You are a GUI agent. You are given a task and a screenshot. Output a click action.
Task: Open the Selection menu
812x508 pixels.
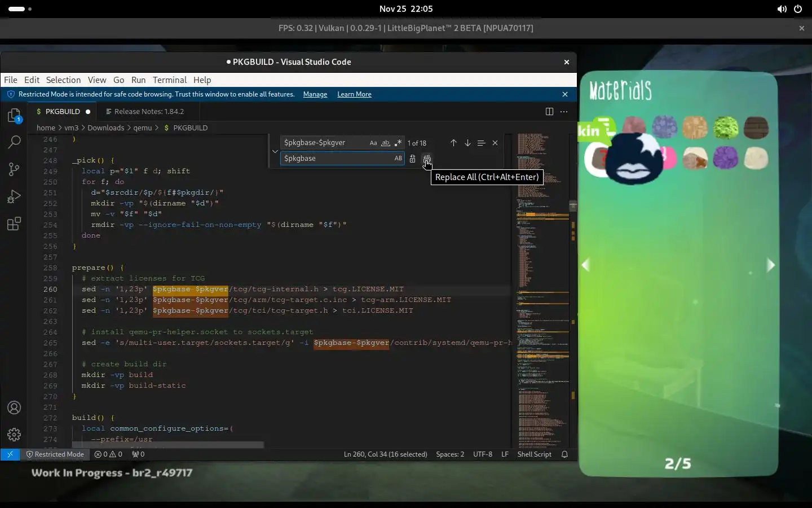(x=63, y=80)
